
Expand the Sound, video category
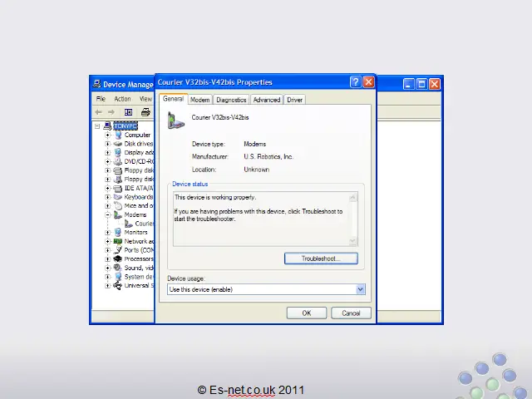(x=107, y=268)
